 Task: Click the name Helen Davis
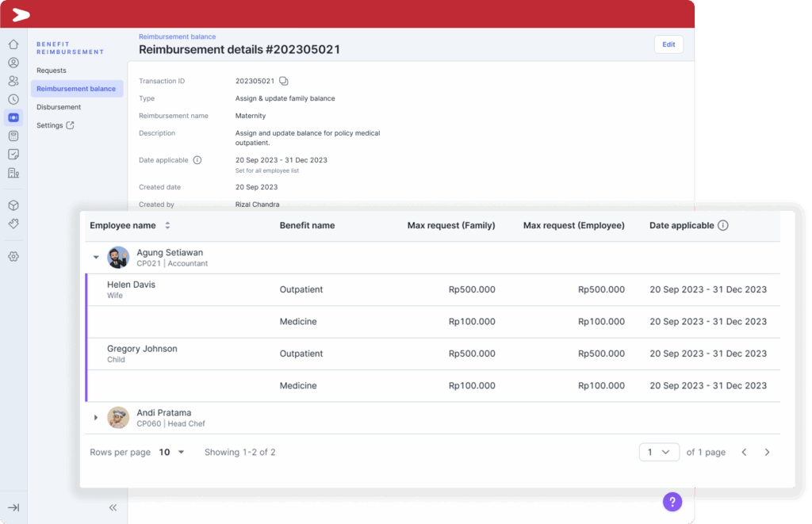131,285
